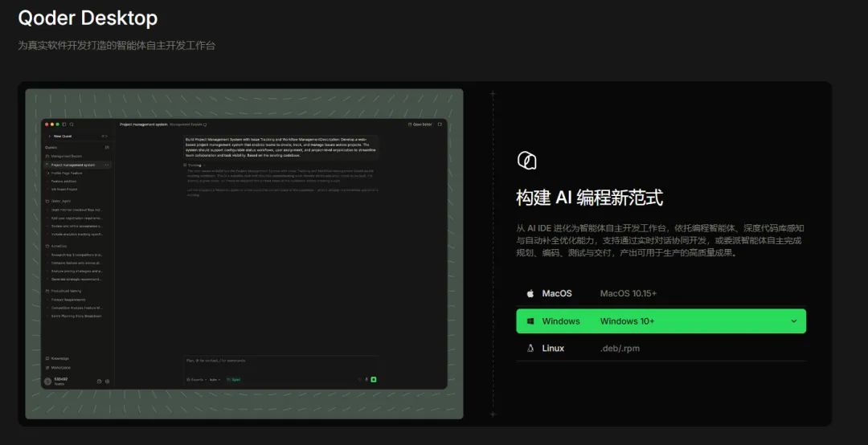868x445 pixels.
Task: Click the microphone icon in chat input
Action: click(x=366, y=380)
